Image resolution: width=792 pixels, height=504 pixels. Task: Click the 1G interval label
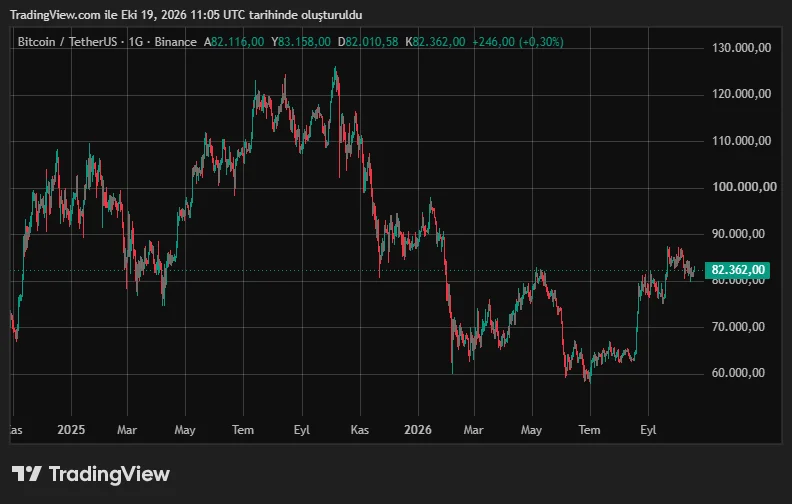pyautogui.click(x=135, y=42)
